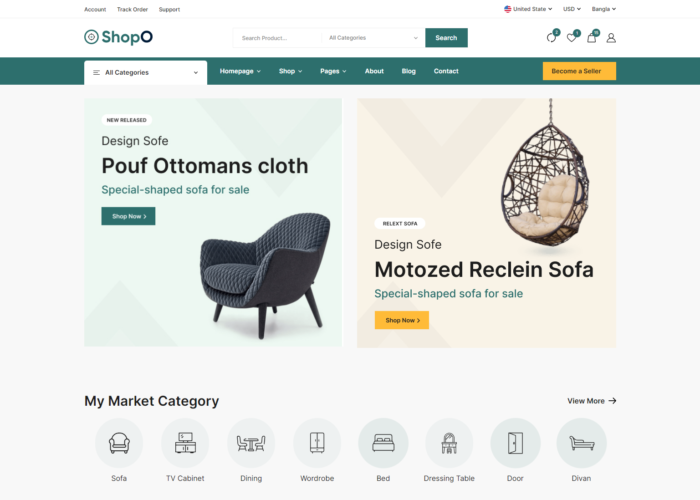Open the wishlist heart icon

(x=571, y=38)
